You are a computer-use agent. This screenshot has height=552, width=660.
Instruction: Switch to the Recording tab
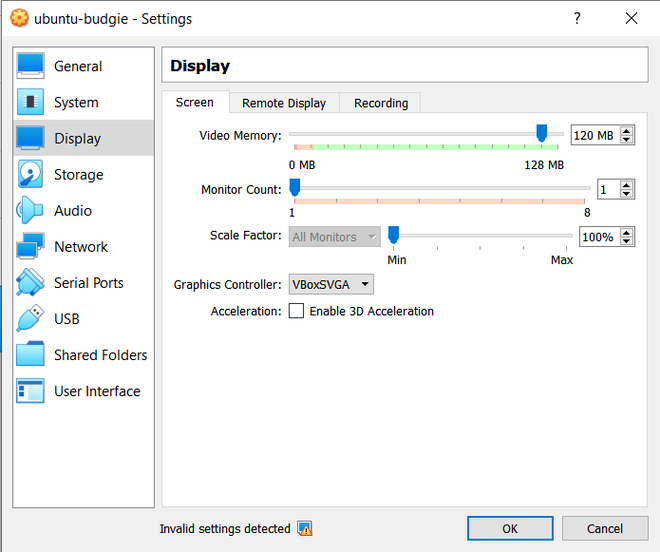(x=381, y=103)
